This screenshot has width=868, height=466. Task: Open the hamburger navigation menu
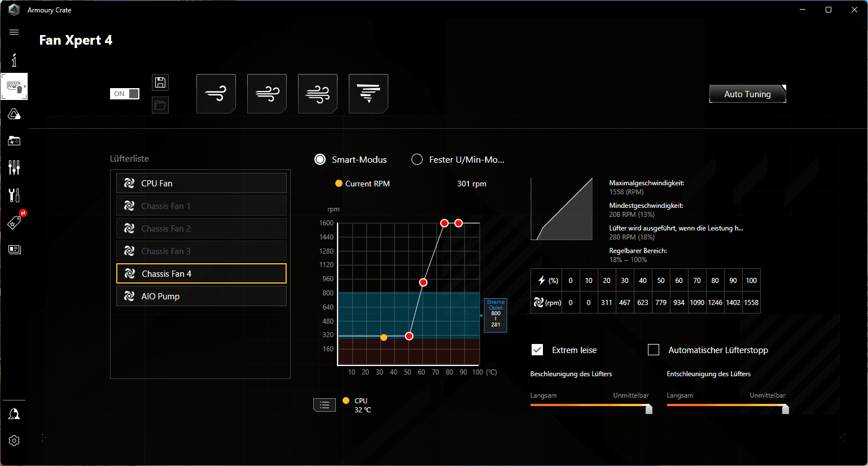[x=14, y=32]
